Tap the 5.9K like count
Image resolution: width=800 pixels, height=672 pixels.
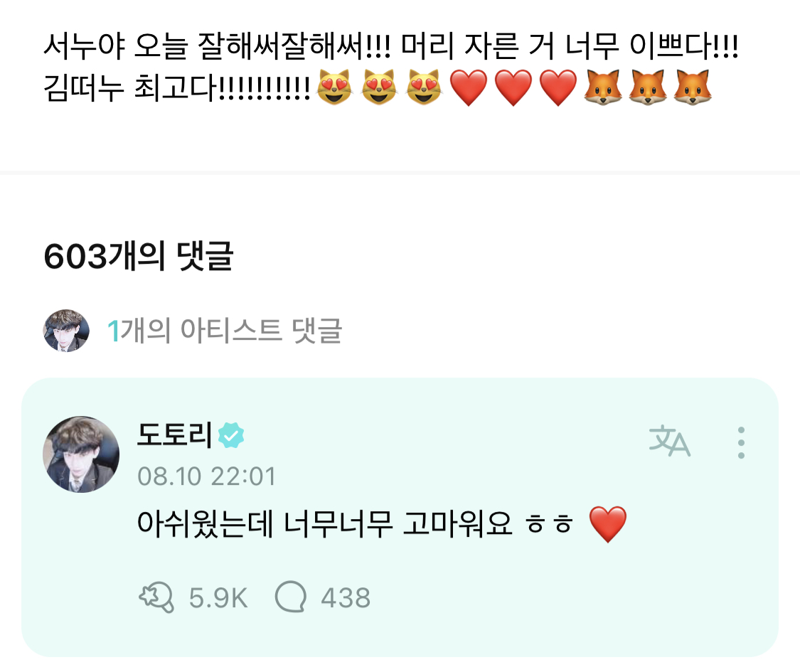[218, 598]
